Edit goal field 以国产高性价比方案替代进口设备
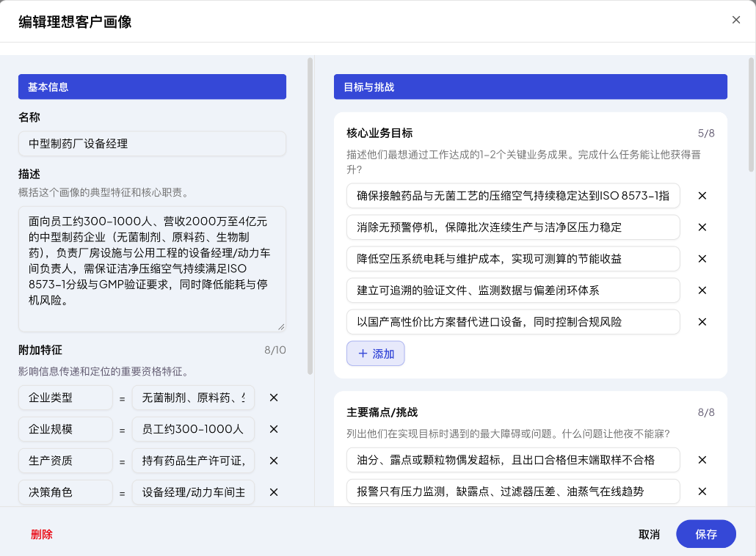This screenshot has height=556, width=756. [513, 322]
